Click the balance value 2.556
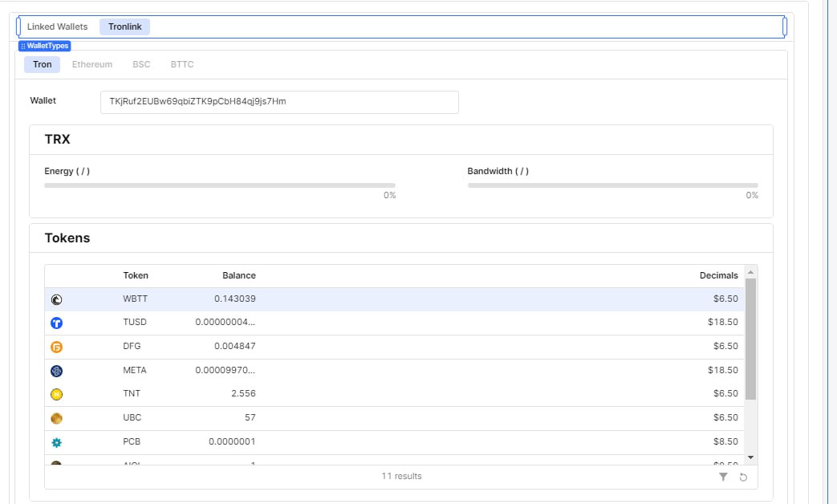 (x=243, y=394)
